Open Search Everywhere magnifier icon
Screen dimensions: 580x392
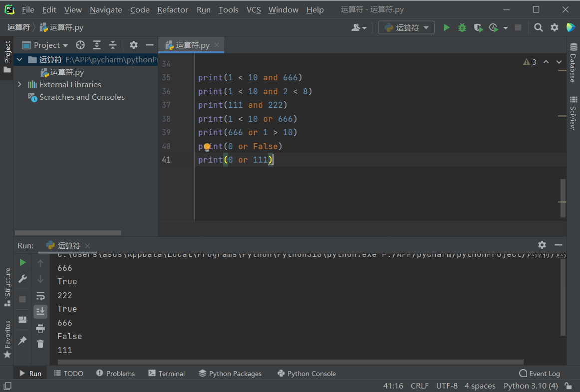coord(538,28)
